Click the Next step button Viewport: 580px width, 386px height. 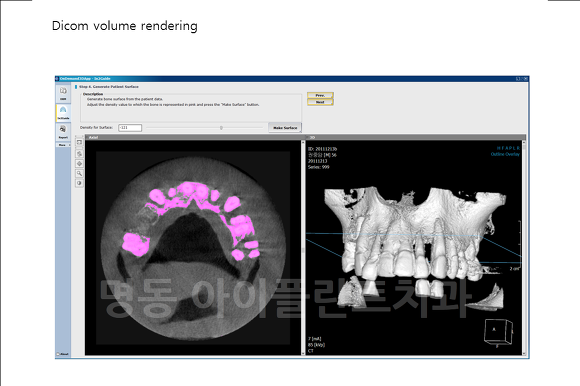tap(320, 102)
